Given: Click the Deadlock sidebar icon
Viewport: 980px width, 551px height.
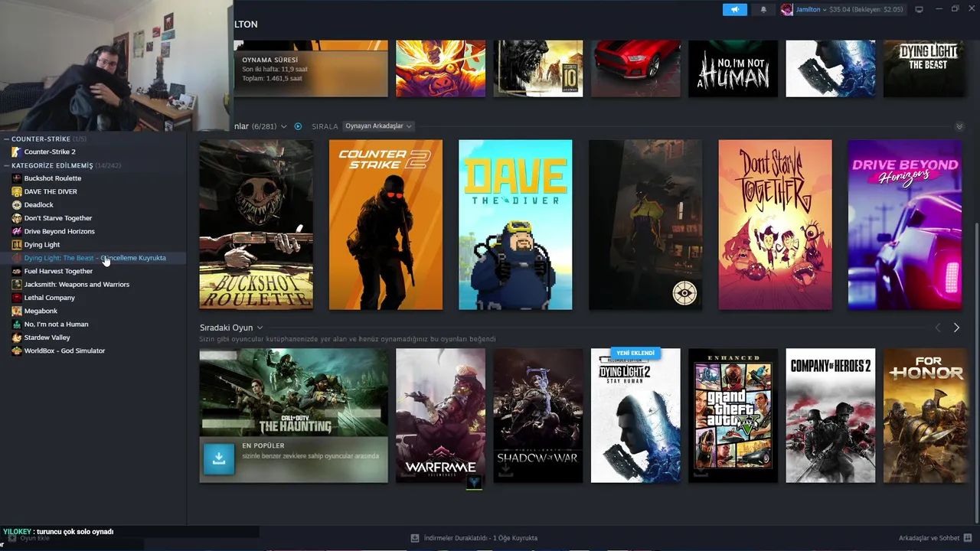Looking at the screenshot, I should [17, 204].
